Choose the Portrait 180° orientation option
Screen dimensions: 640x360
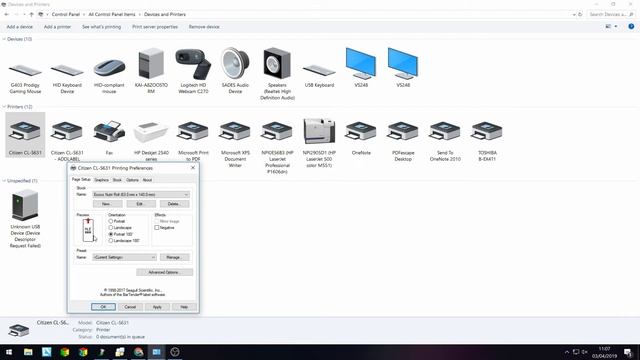tap(111, 234)
